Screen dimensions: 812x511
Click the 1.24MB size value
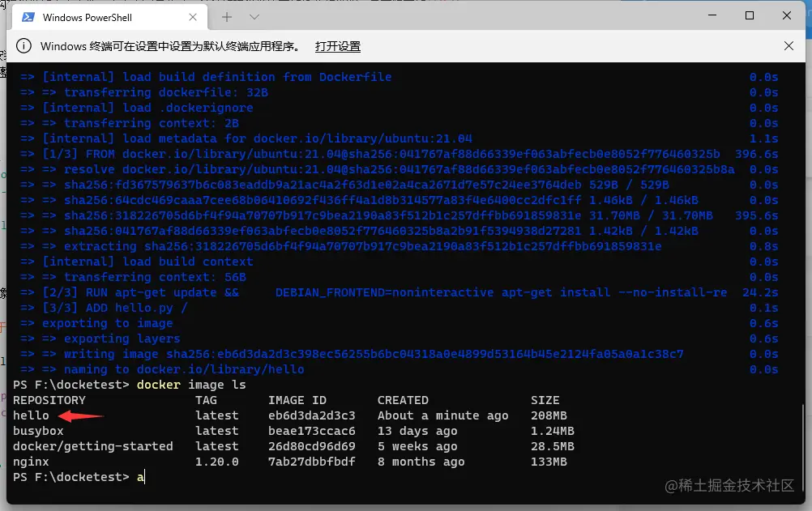coord(553,431)
